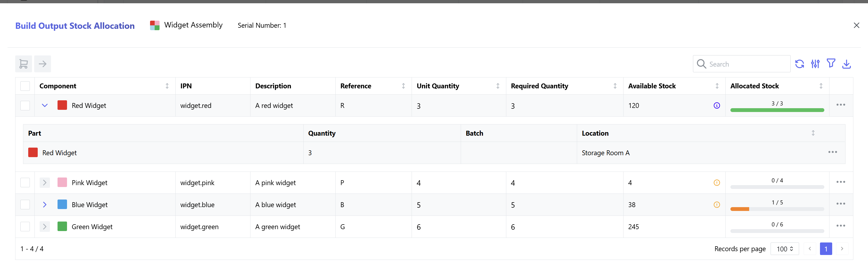Expand the Pink Widget row

click(x=44, y=183)
